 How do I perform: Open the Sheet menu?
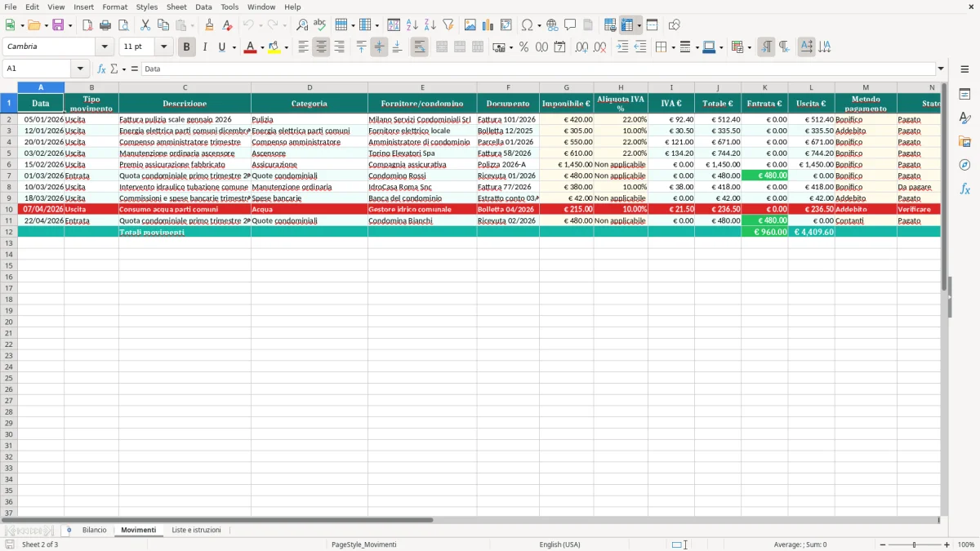176,7
